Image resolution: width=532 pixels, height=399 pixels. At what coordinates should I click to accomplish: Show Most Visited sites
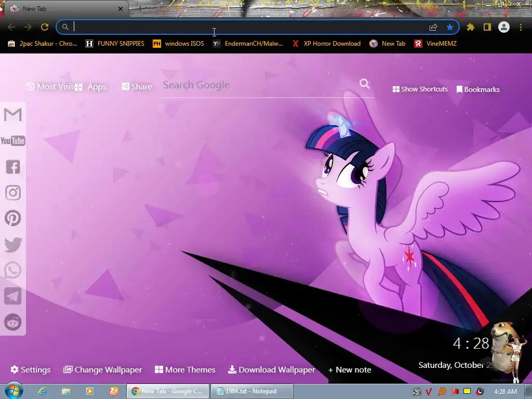tap(50, 87)
